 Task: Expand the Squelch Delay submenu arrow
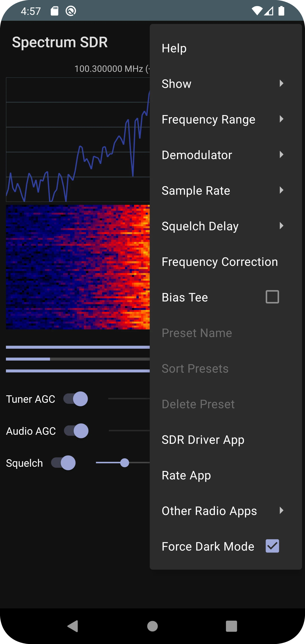[281, 226]
